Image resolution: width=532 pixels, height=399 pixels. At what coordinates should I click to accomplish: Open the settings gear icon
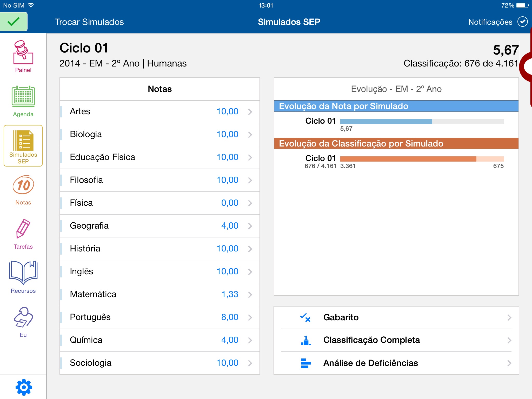tap(24, 387)
